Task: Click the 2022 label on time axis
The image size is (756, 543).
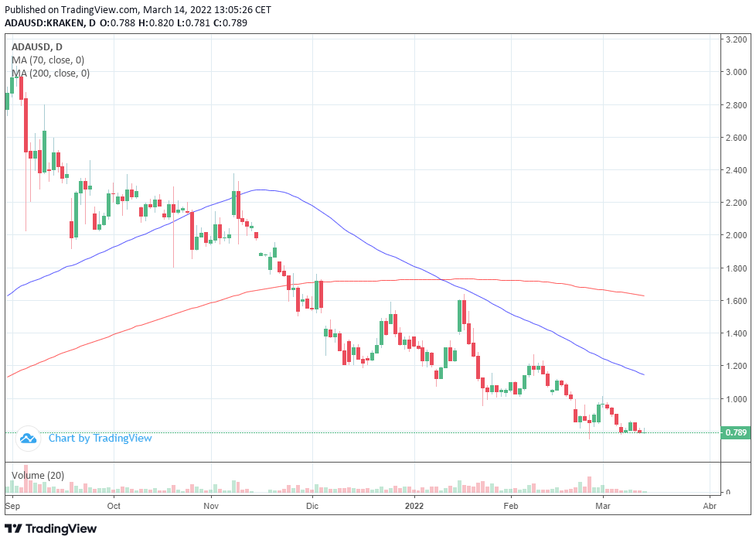Action: point(414,506)
